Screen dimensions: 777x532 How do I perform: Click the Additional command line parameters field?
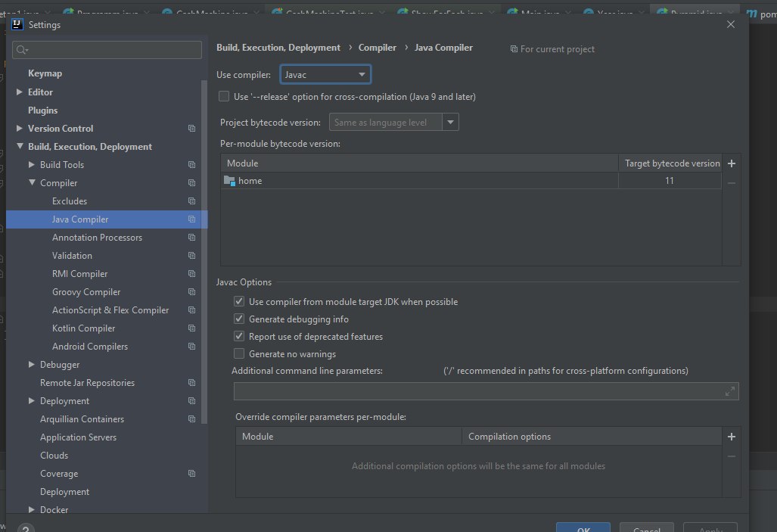point(486,391)
